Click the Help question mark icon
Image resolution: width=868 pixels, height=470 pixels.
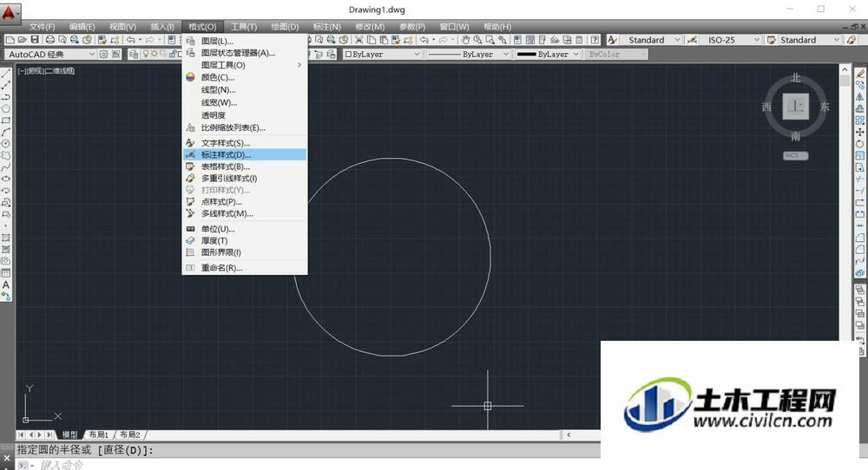click(x=595, y=40)
